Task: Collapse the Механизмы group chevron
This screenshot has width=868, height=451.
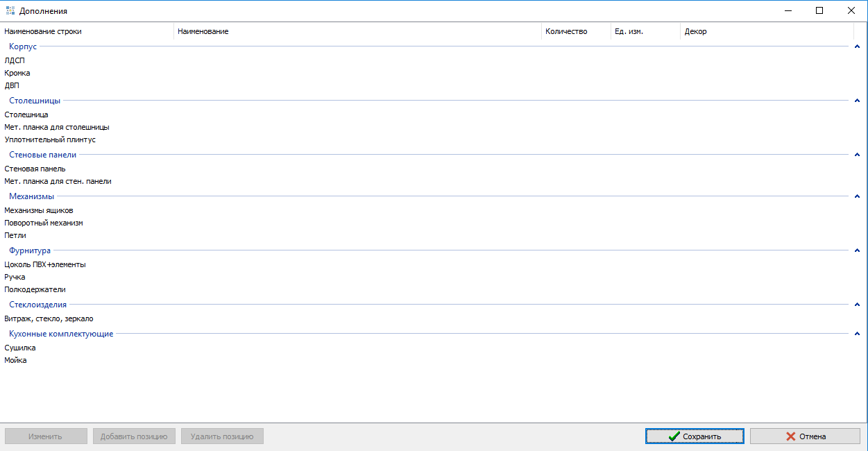Action: coord(858,196)
